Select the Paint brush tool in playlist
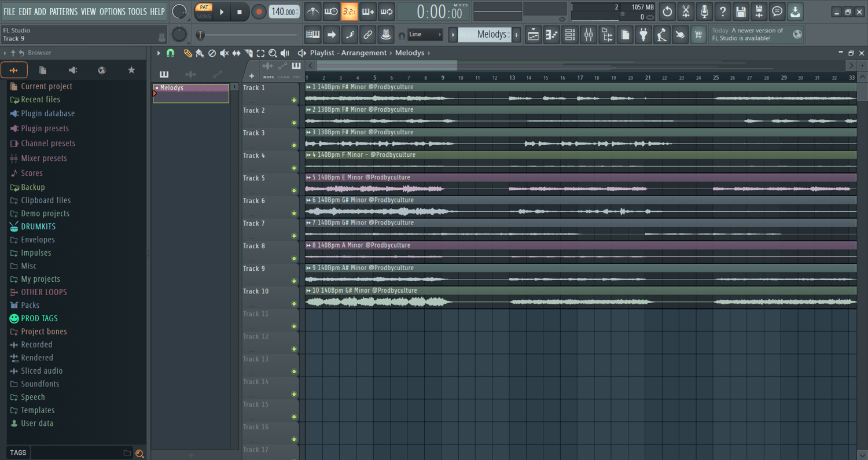This screenshot has height=460, width=868. pos(200,53)
